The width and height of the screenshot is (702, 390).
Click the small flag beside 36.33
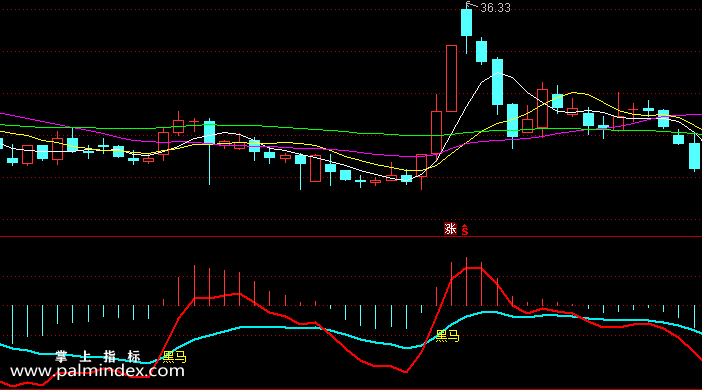point(469,5)
